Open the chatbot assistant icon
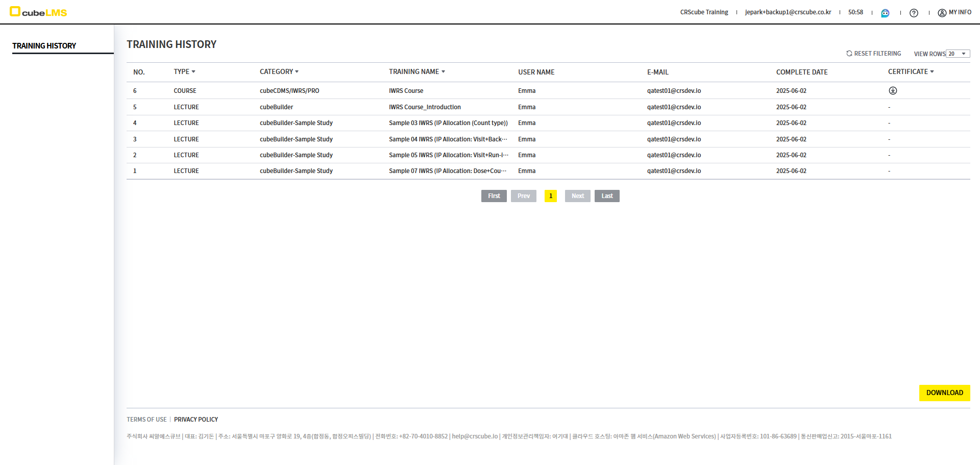This screenshot has width=980, height=465. pyautogui.click(x=885, y=13)
